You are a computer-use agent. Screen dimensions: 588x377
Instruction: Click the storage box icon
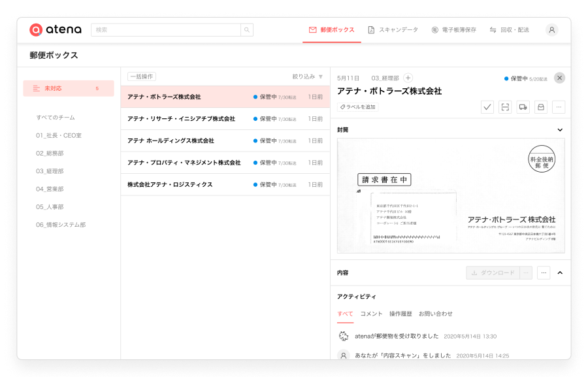pos(541,107)
